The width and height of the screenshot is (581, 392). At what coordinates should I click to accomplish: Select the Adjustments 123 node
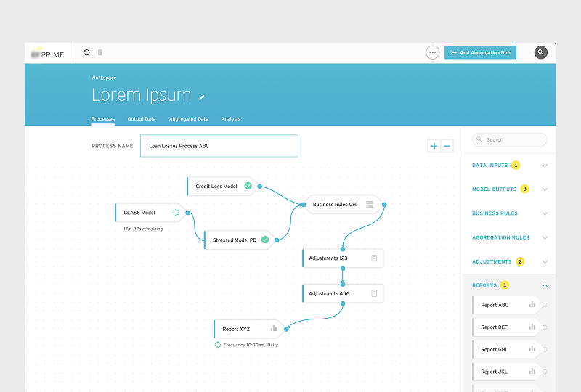pos(343,258)
